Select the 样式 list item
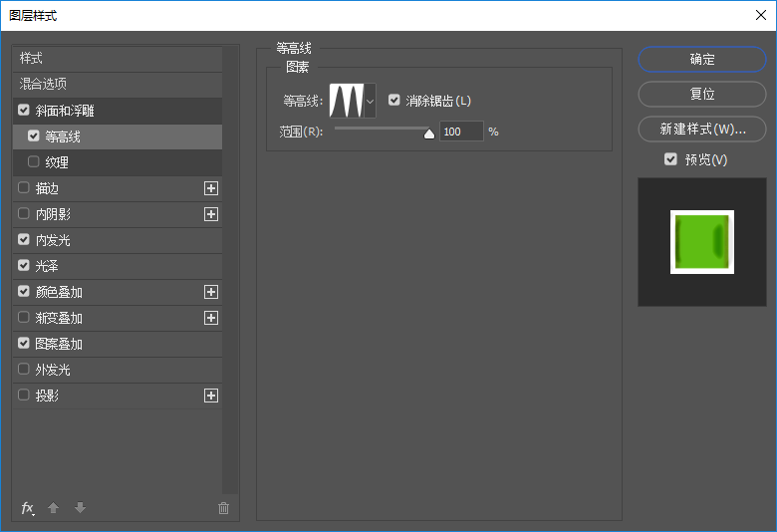Image resolution: width=777 pixels, height=532 pixels. tap(118, 59)
